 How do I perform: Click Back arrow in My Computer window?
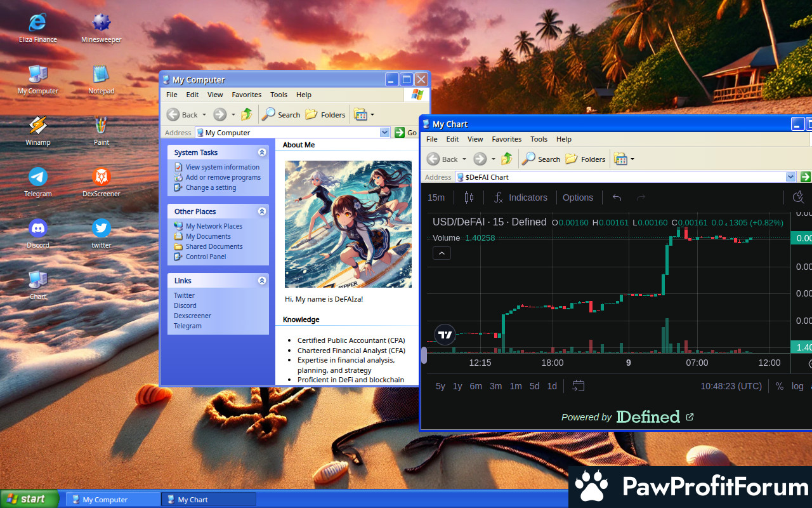(173, 114)
